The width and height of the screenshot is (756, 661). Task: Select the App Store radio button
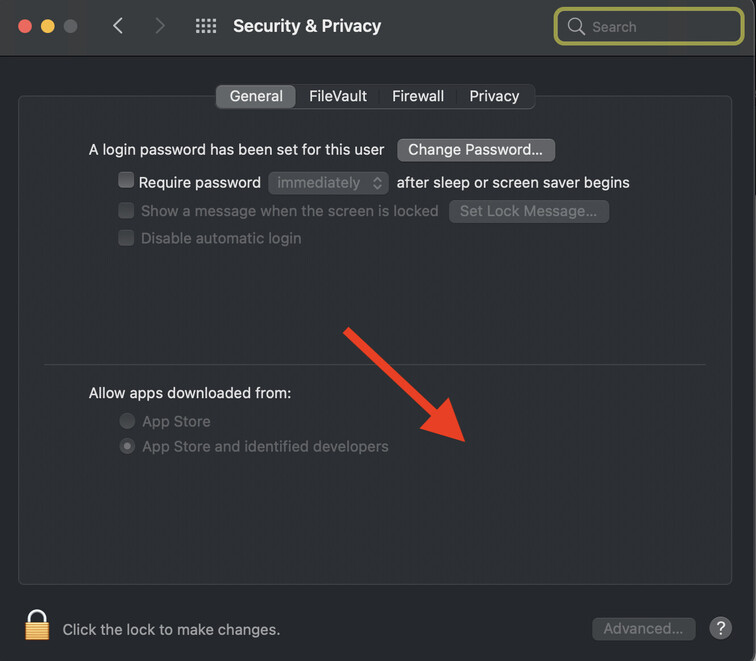pos(127,421)
